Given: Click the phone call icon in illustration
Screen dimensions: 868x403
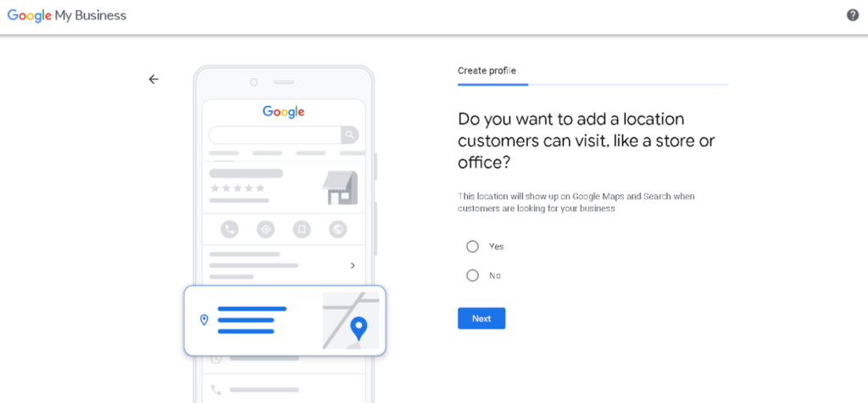Looking at the screenshot, I should pyautogui.click(x=229, y=229).
